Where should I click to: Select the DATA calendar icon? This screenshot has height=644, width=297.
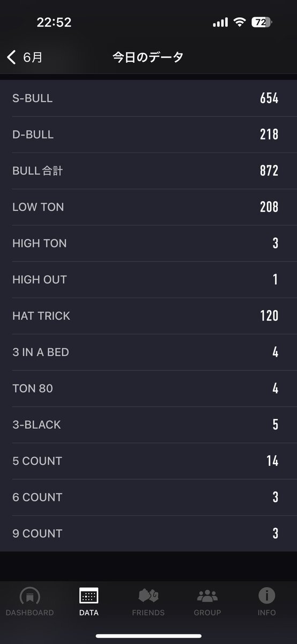tap(88, 596)
